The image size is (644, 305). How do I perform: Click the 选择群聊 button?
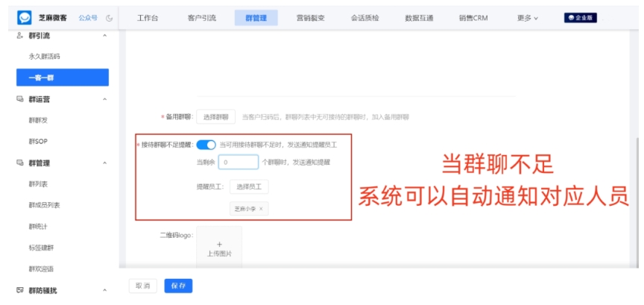[x=216, y=117]
